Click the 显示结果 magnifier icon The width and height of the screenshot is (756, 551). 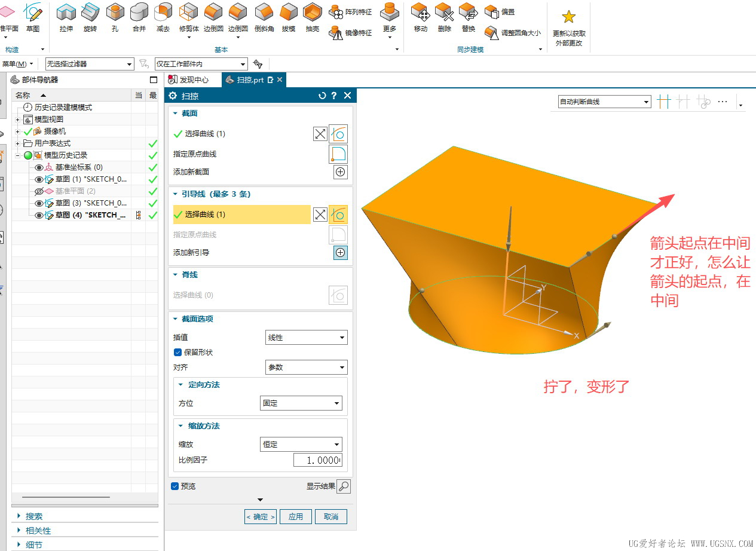pos(344,486)
